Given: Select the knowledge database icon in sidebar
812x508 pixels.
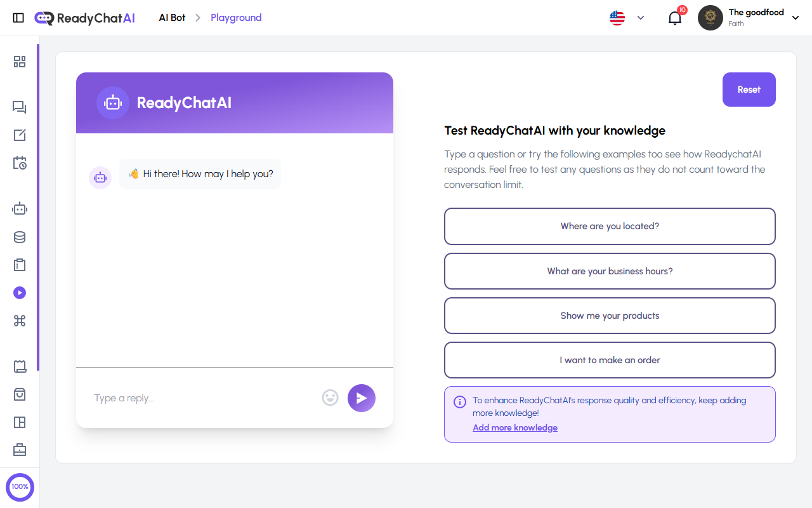Looking at the screenshot, I should 20,237.
